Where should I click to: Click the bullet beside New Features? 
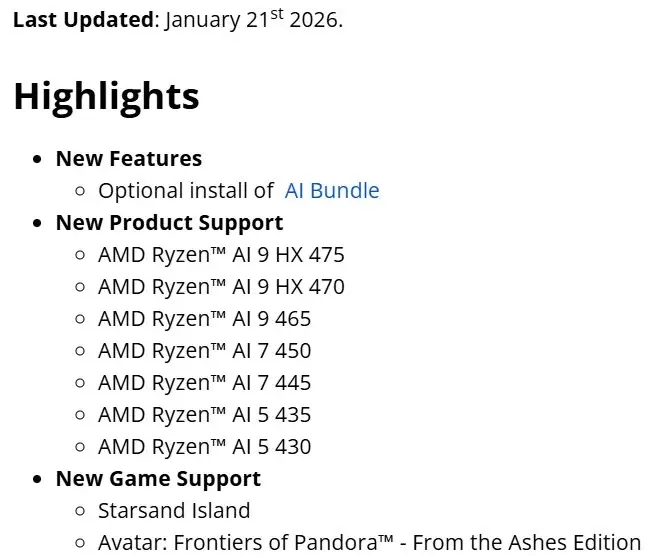pos(38,160)
